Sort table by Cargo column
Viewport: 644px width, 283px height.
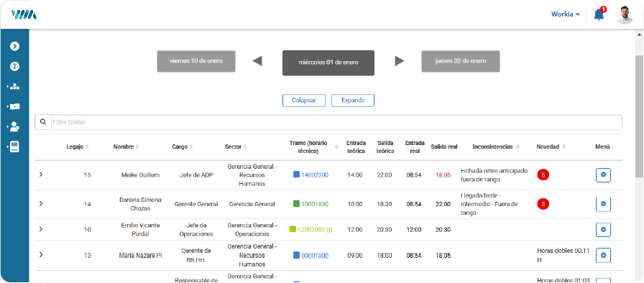(183, 147)
